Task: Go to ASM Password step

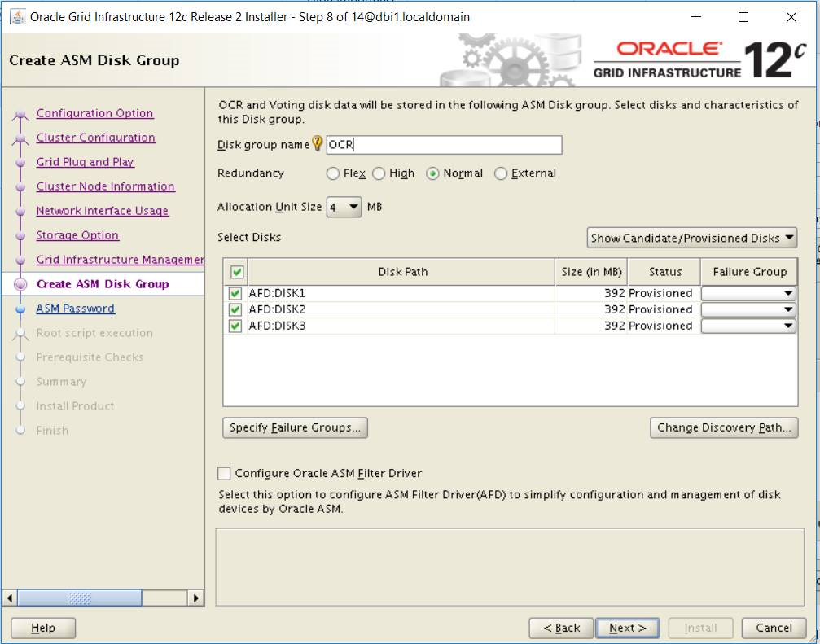Action: [75, 309]
